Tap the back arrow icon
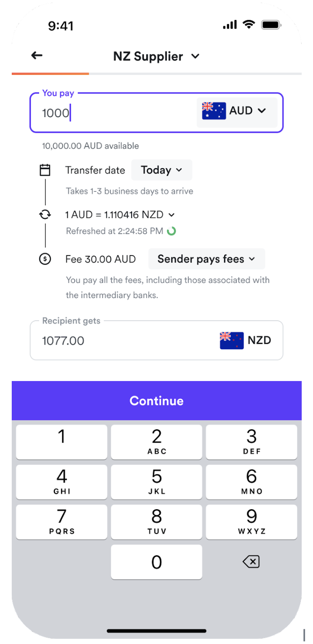This screenshot has width=313, height=644. click(x=37, y=56)
